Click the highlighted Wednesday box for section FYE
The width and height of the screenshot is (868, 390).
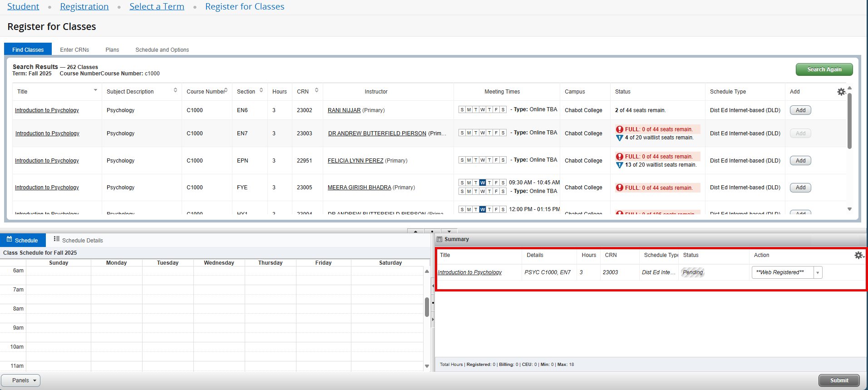point(482,183)
